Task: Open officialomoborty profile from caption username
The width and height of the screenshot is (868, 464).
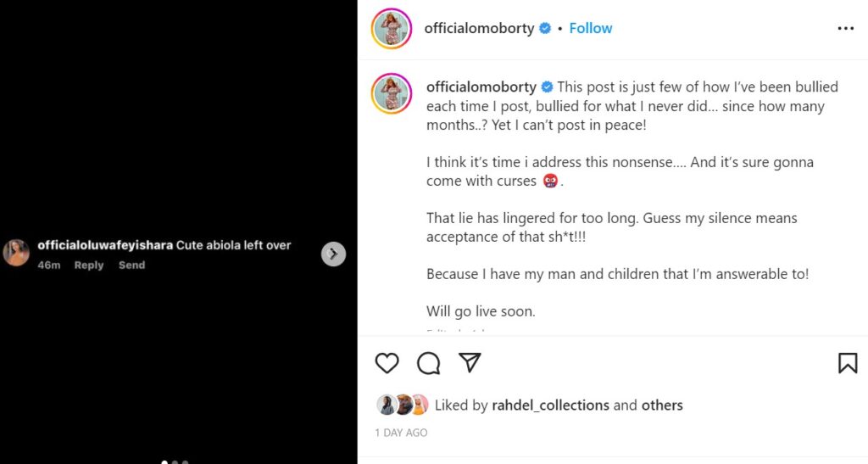Action: point(481,87)
